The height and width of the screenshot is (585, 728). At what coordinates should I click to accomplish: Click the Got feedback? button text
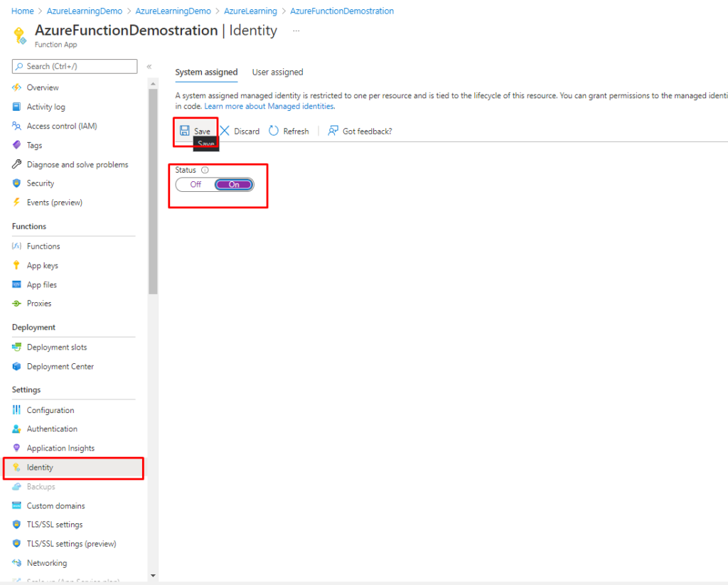(368, 132)
